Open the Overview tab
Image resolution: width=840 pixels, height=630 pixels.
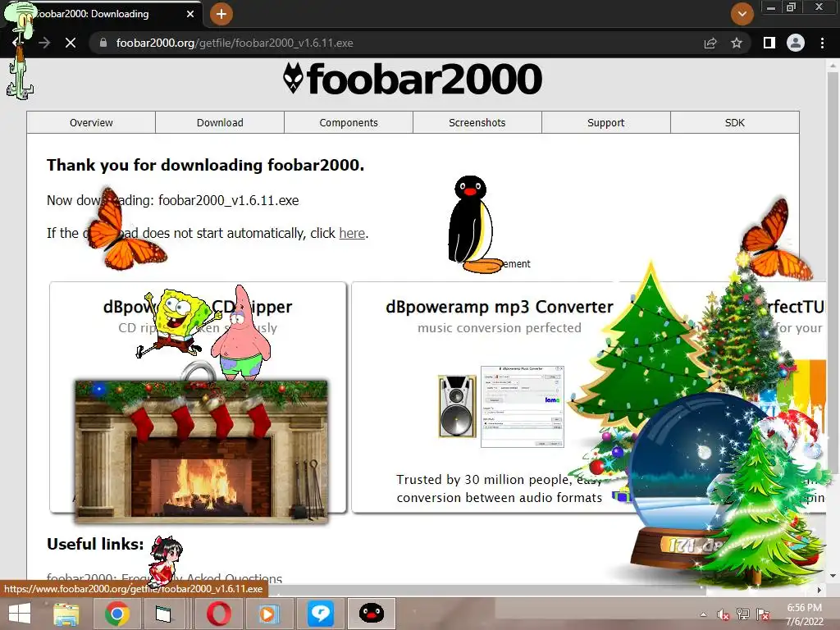(91, 123)
